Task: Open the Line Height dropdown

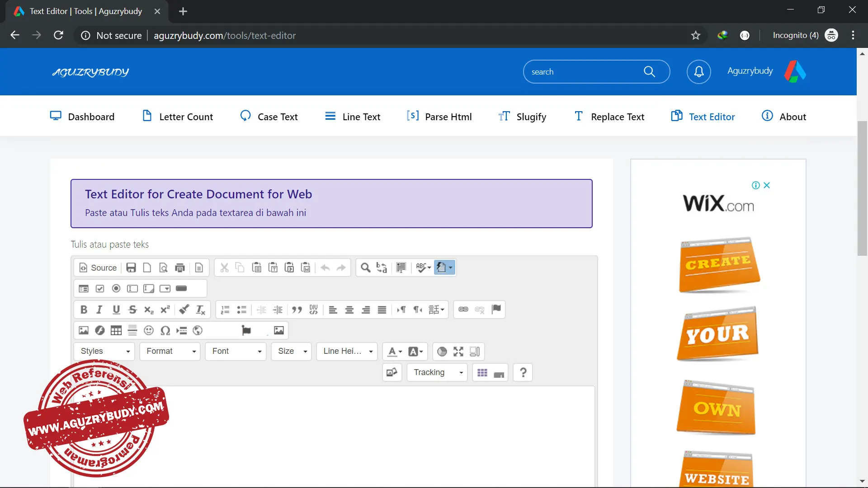Action: pyautogui.click(x=347, y=351)
